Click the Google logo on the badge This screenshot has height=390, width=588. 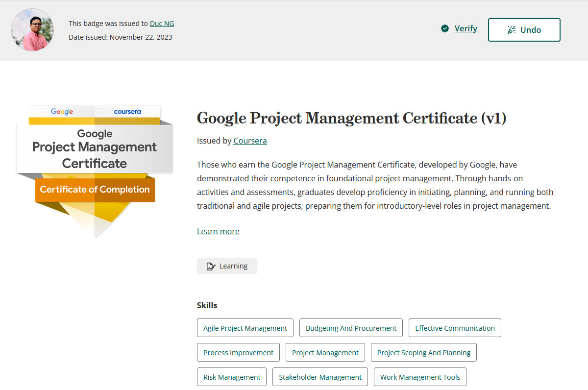[x=62, y=112]
